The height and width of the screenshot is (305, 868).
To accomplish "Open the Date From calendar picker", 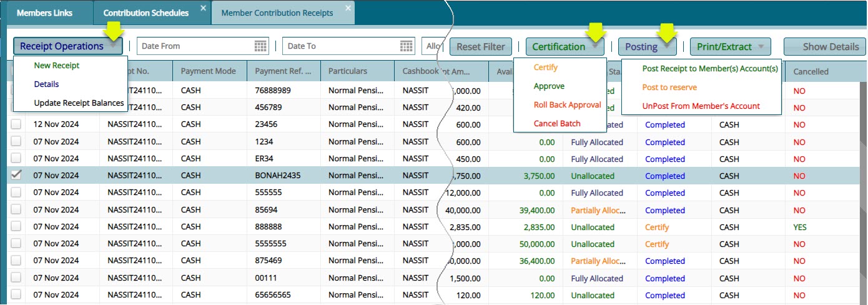I will tap(260, 46).
